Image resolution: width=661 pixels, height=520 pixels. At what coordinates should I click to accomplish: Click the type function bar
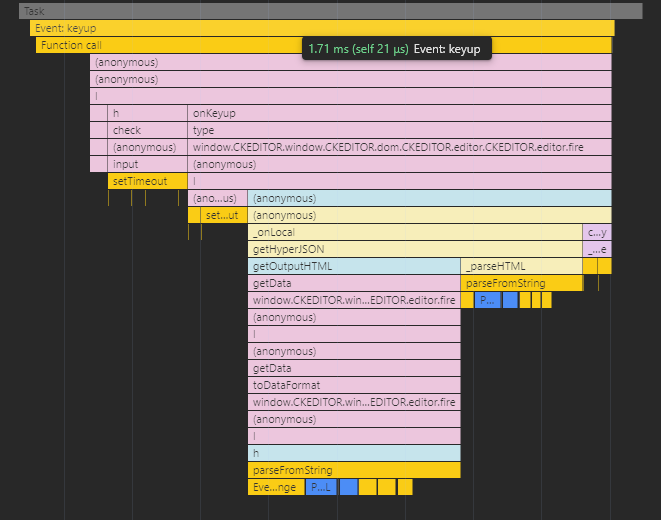click(400, 130)
